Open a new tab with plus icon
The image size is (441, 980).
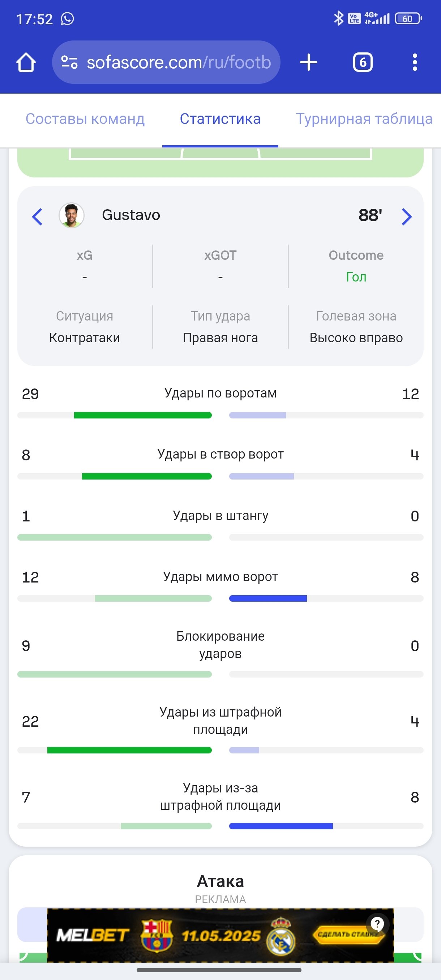pos(309,63)
